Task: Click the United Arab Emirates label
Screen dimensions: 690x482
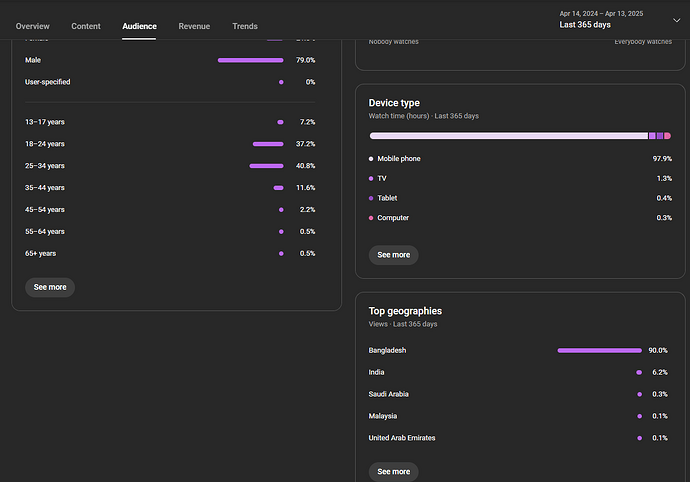Action: tap(402, 438)
